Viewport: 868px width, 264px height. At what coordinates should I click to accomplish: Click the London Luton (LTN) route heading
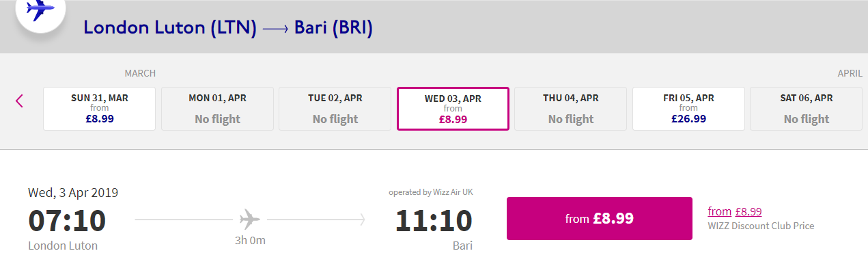click(x=170, y=28)
